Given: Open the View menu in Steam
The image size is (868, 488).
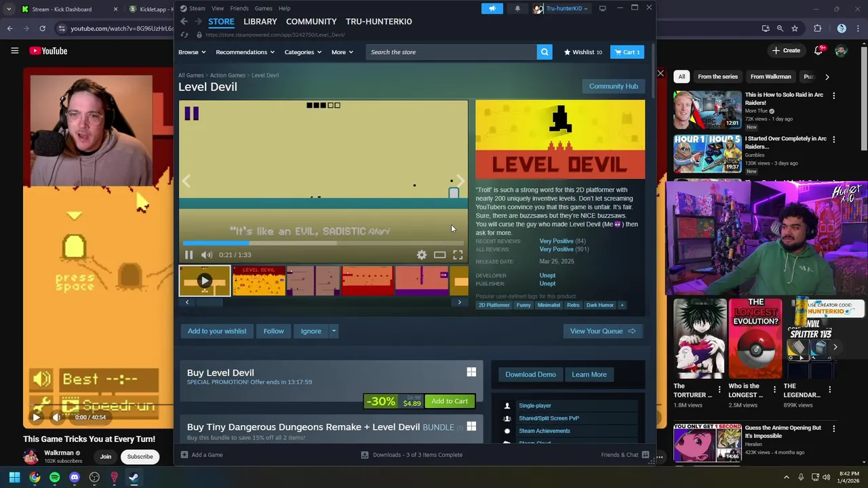Looking at the screenshot, I should click(x=218, y=8).
